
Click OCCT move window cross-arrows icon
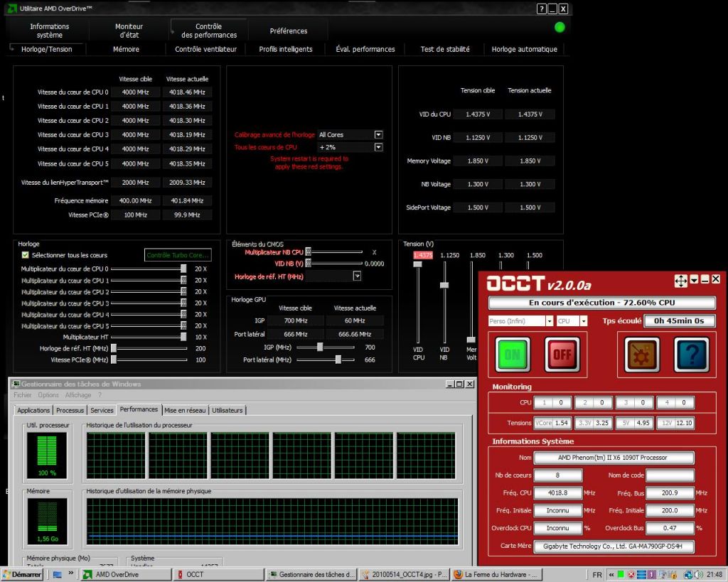coord(680,280)
